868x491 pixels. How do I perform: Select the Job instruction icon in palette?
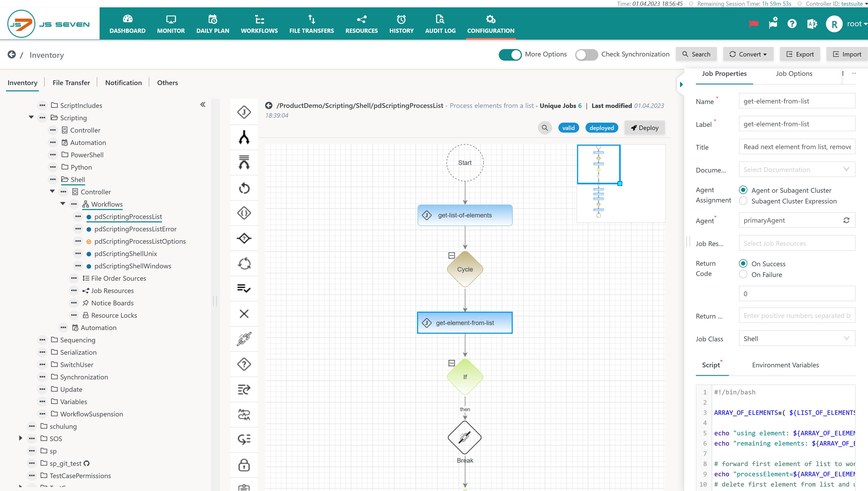(x=244, y=112)
